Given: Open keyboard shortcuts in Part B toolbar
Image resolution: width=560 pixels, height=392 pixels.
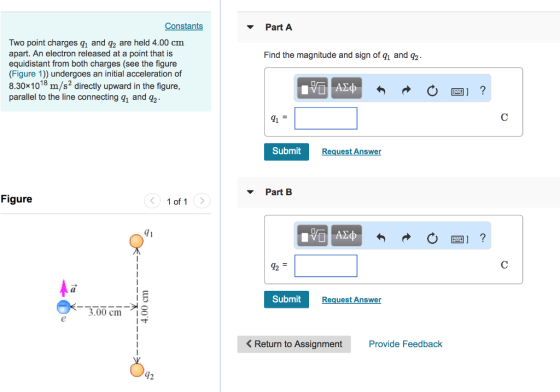Looking at the screenshot, I should point(459,239).
